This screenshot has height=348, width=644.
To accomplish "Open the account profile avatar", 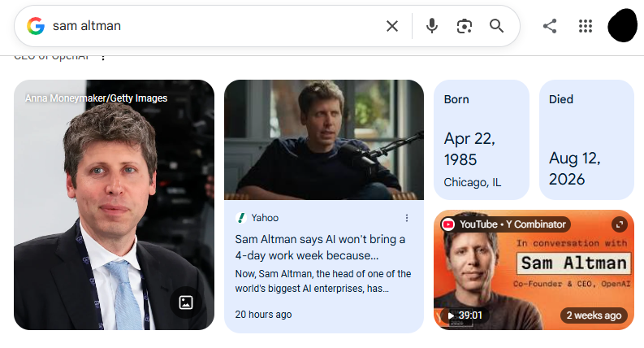I will pos(623,25).
